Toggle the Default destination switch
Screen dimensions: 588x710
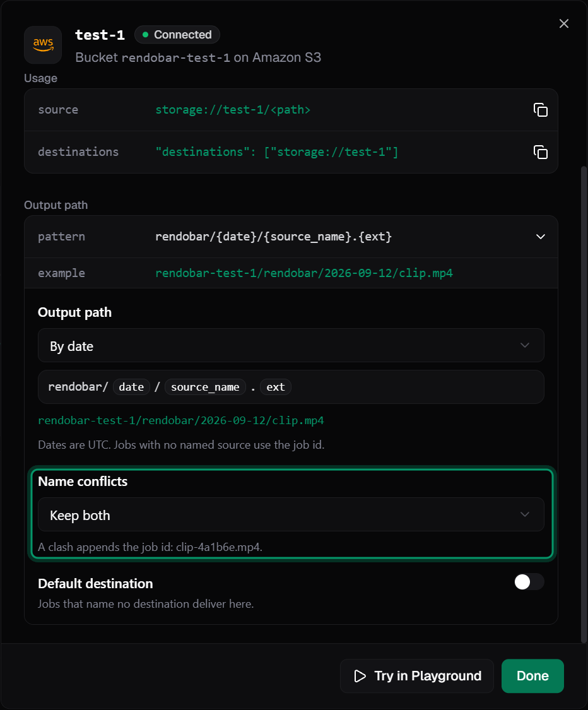tap(529, 582)
